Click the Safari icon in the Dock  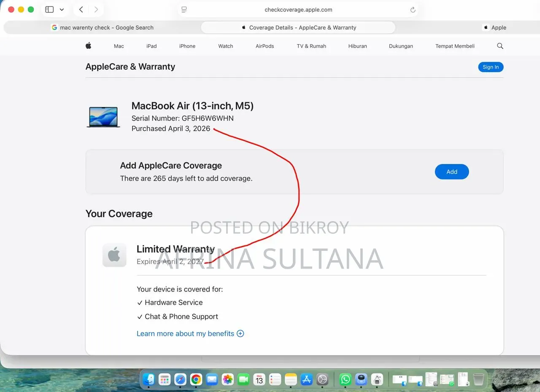[180, 379]
